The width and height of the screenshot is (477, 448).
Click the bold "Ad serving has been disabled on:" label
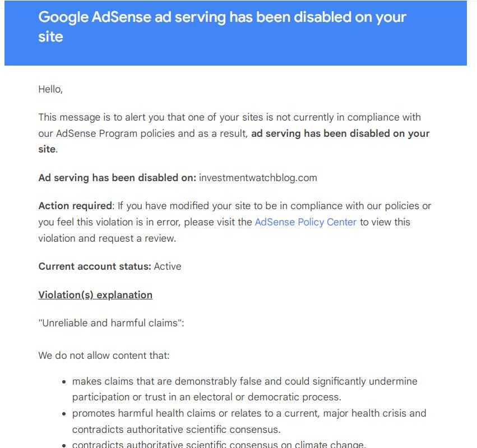[117, 178]
